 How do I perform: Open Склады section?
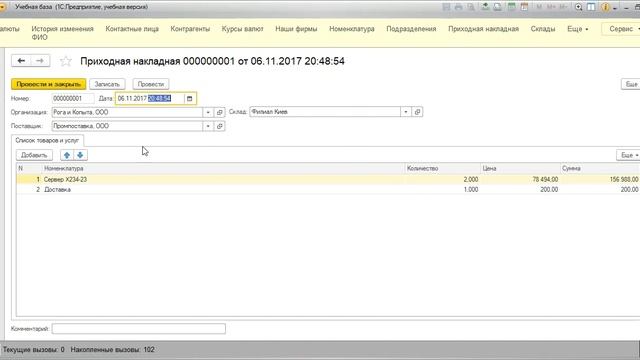[x=543, y=29]
